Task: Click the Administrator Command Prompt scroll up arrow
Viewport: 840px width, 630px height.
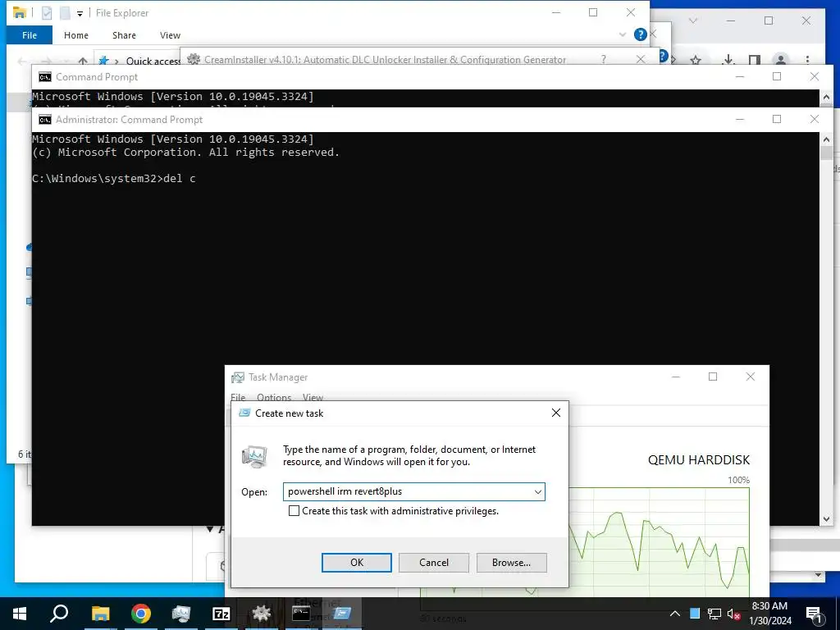Action: click(x=826, y=139)
